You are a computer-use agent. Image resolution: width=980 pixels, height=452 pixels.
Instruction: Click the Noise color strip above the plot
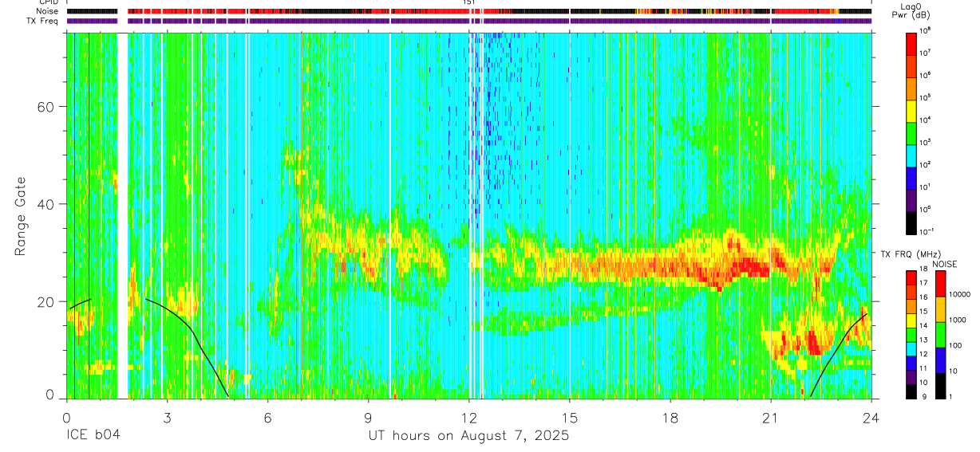point(468,12)
